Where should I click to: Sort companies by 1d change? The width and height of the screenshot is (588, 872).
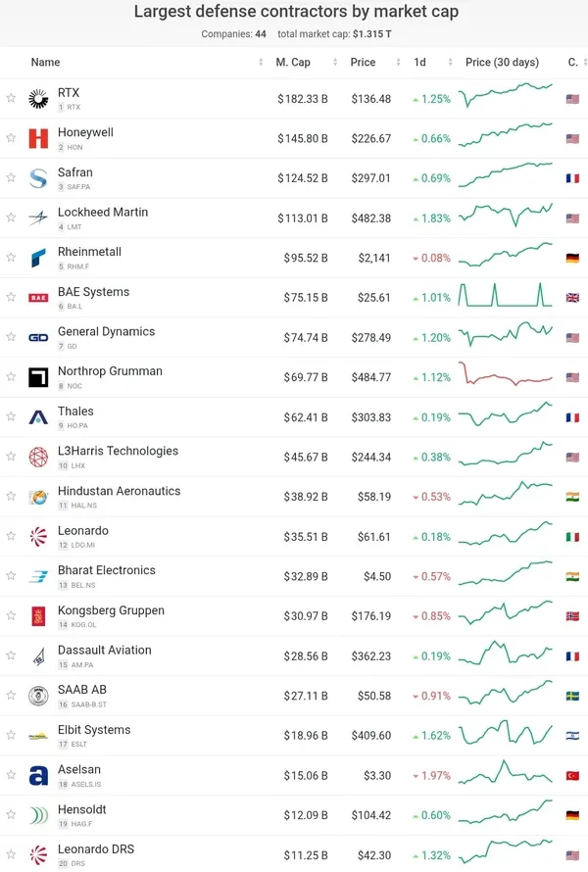pyautogui.click(x=419, y=62)
